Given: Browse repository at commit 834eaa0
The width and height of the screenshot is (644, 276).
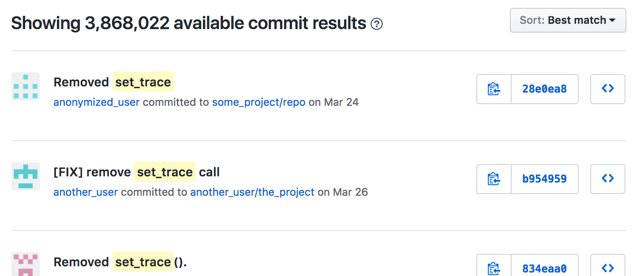Looking at the screenshot, I should pos(607,267).
